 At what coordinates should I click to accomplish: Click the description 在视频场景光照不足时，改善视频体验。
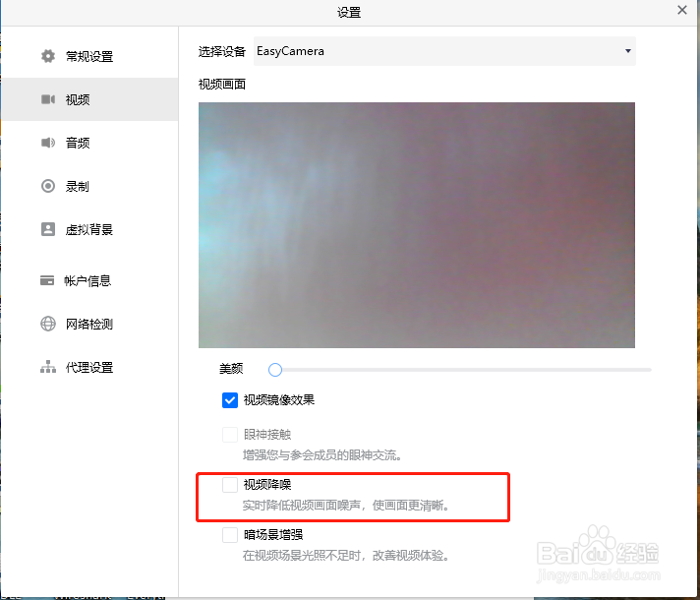(345, 556)
